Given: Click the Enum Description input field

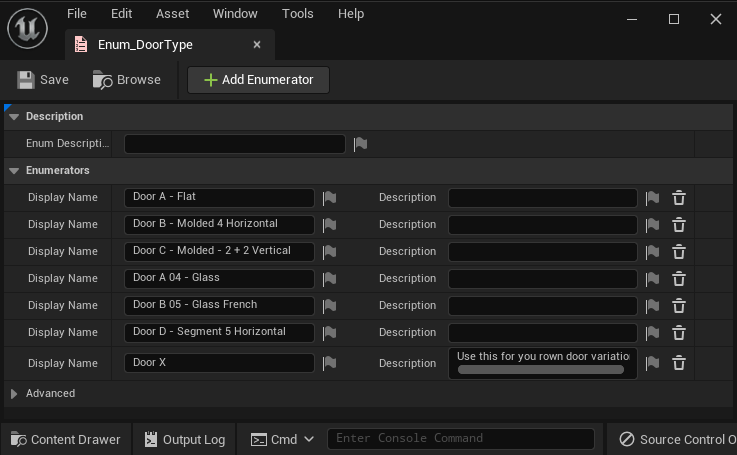Looking at the screenshot, I should click(235, 144).
